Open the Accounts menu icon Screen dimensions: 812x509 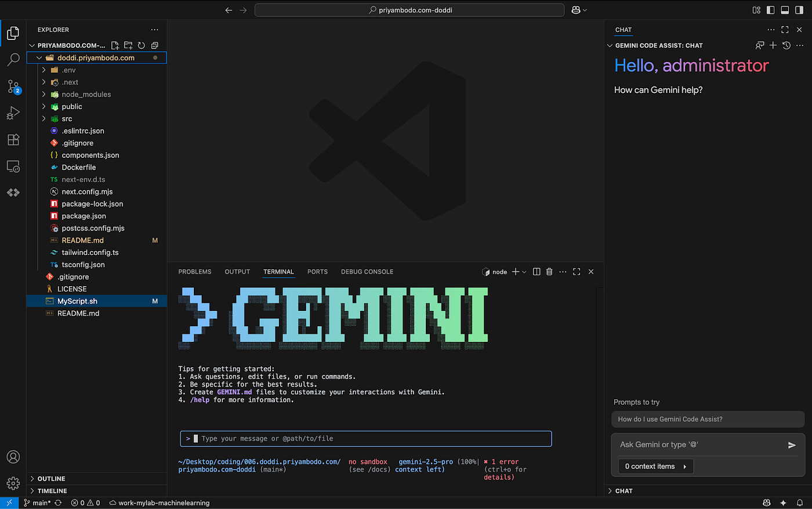[13, 457]
